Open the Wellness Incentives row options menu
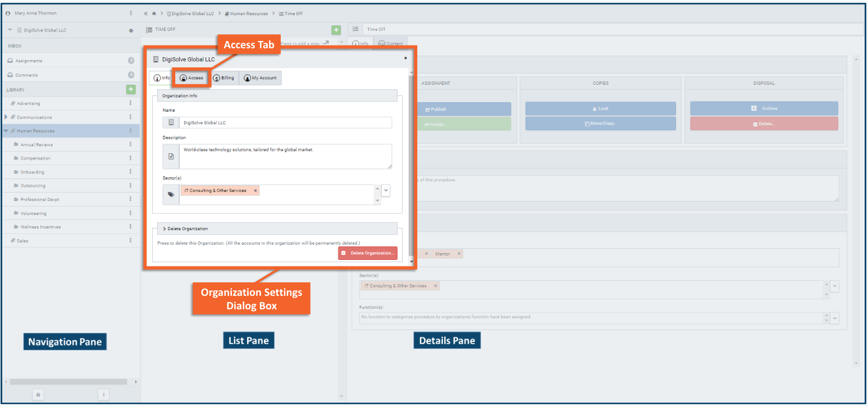The image size is (868, 407). 130,227
